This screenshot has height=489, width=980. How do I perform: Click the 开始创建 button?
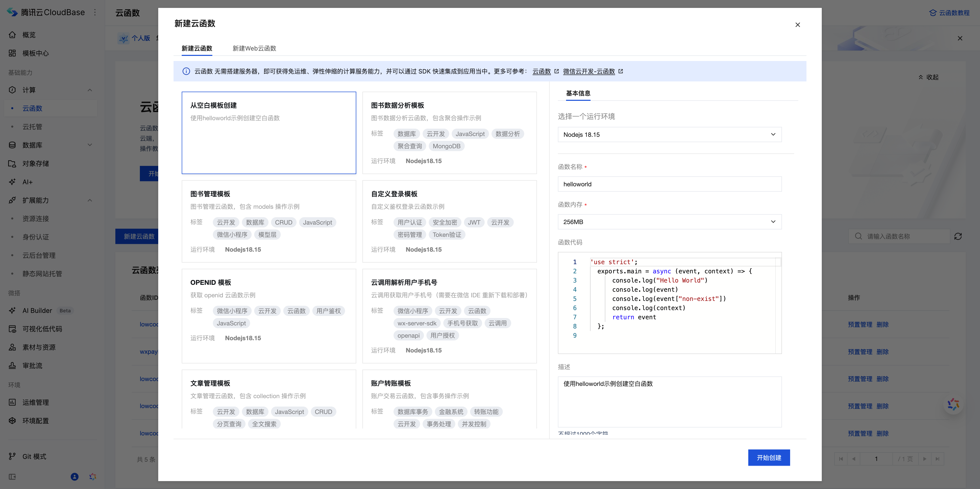point(769,457)
